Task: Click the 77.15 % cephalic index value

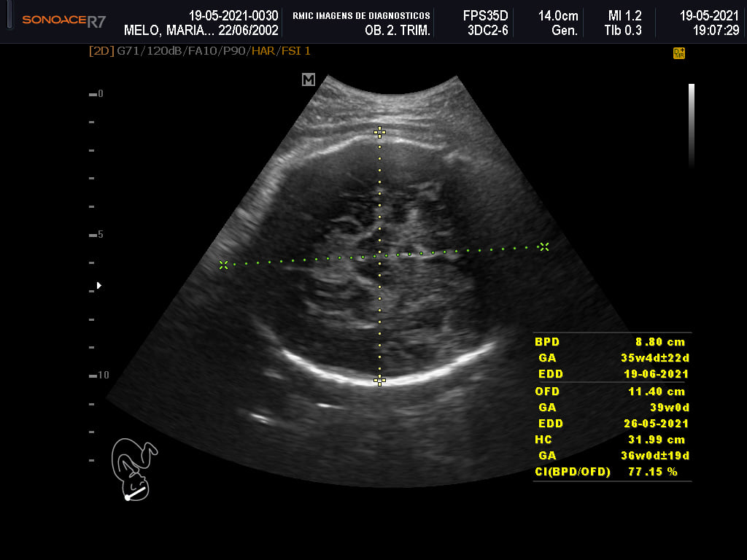Action: (x=653, y=472)
